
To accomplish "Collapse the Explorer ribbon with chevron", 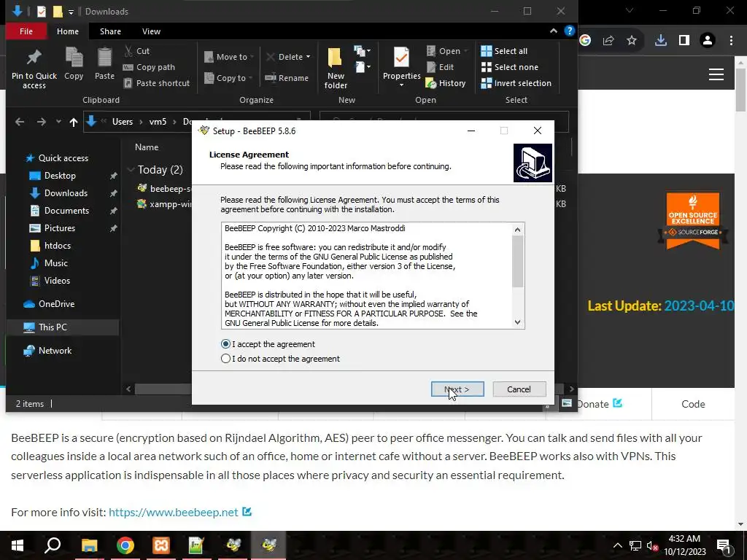I will pos(554,31).
